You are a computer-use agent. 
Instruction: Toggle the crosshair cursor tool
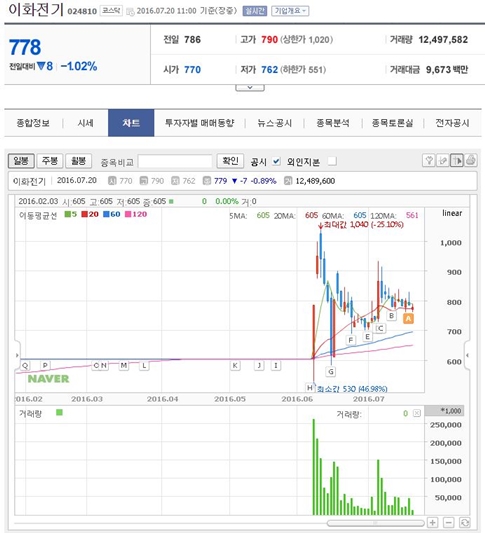pyautogui.click(x=457, y=160)
